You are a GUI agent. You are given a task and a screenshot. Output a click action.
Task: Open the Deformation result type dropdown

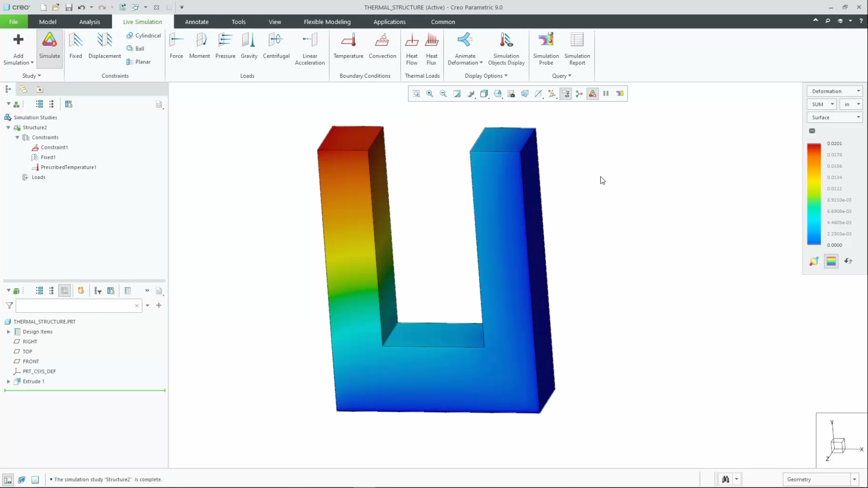pos(835,91)
